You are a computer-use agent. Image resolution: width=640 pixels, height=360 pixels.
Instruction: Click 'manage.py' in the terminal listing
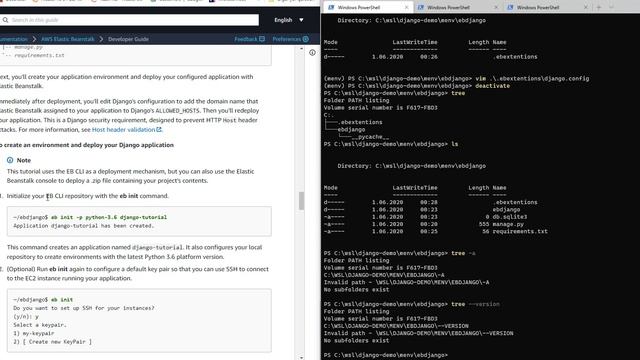click(x=508, y=224)
